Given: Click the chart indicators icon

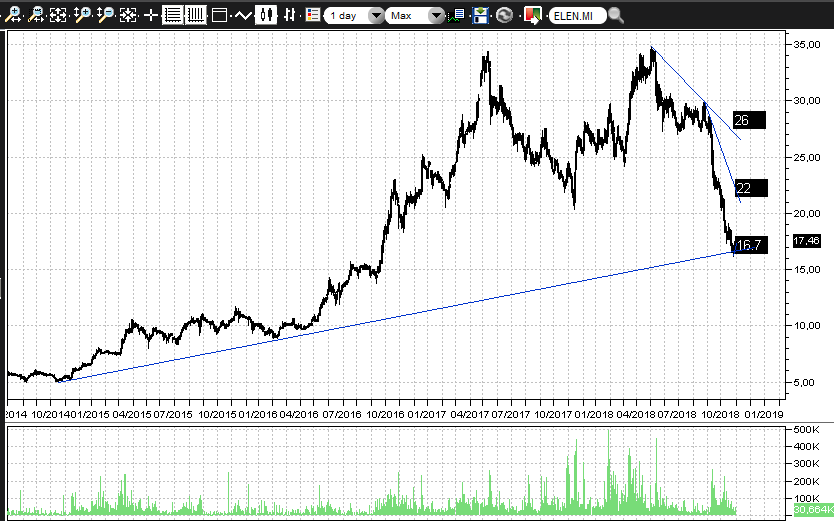Looking at the screenshot, I should point(456,15).
